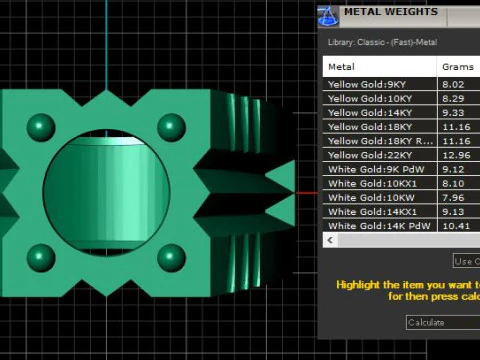Click the Library: Classic - (Fast)-Metal label
This screenshot has height=360, width=480.
point(382,42)
